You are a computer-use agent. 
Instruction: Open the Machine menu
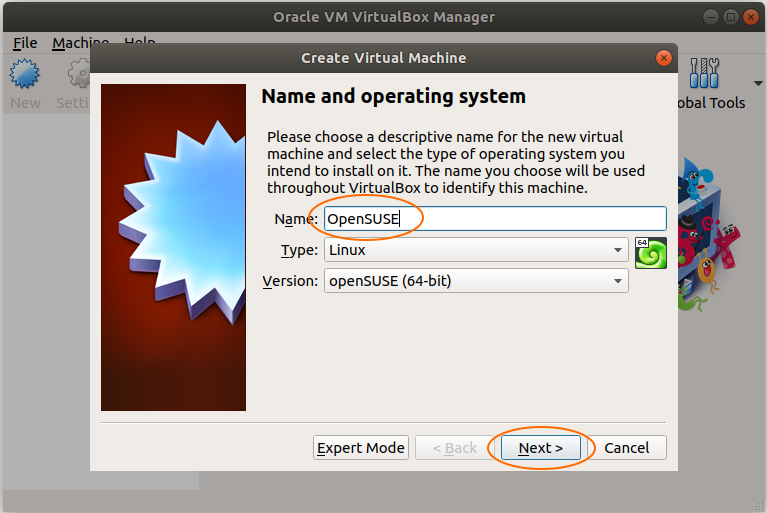tap(81, 43)
